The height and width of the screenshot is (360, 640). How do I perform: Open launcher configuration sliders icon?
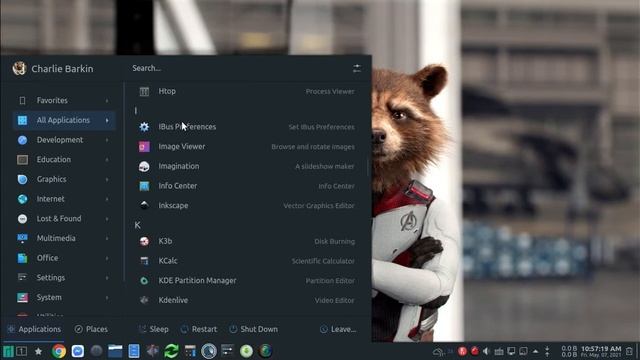357,68
